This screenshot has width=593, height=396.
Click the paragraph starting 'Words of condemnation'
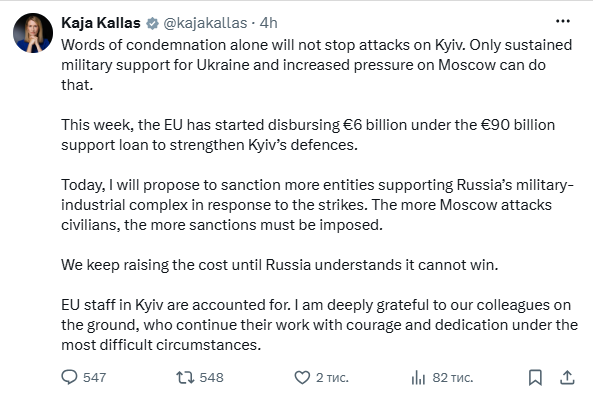(x=317, y=65)
